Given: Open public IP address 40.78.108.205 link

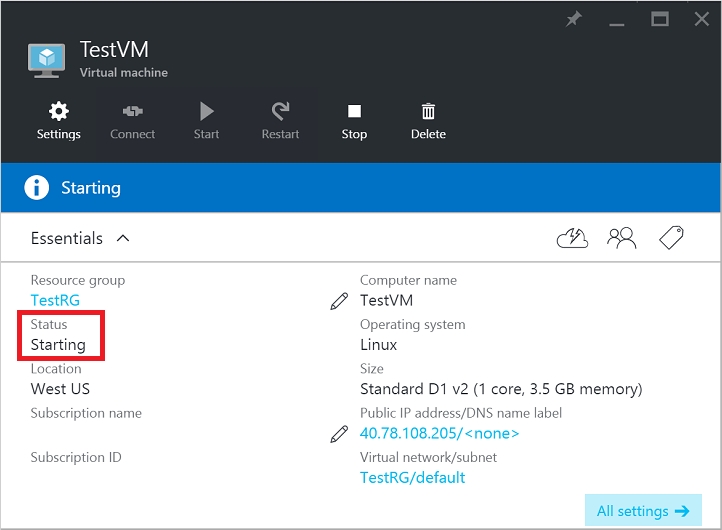Looking at the screenshot, I should point(439,433).
